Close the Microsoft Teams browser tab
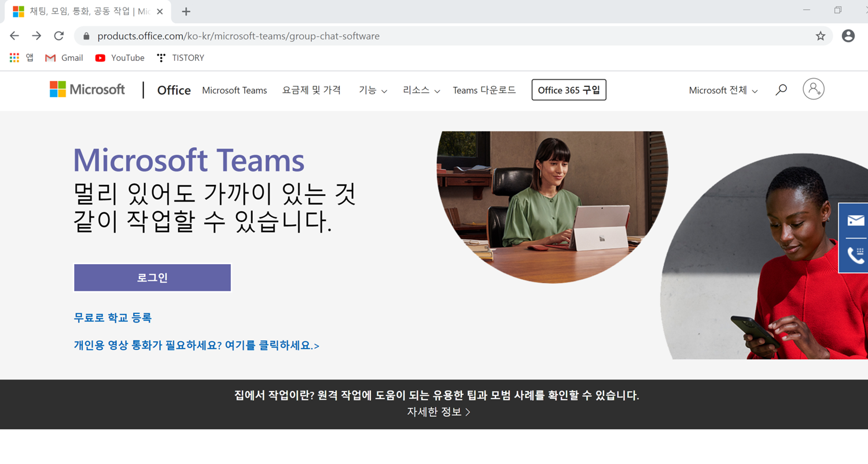Screen dimensions: 868x464 click(x=160, y=12)
